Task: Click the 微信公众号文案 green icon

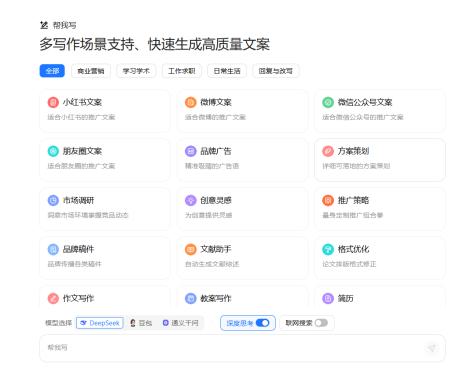Action: [x=328, y=102]
